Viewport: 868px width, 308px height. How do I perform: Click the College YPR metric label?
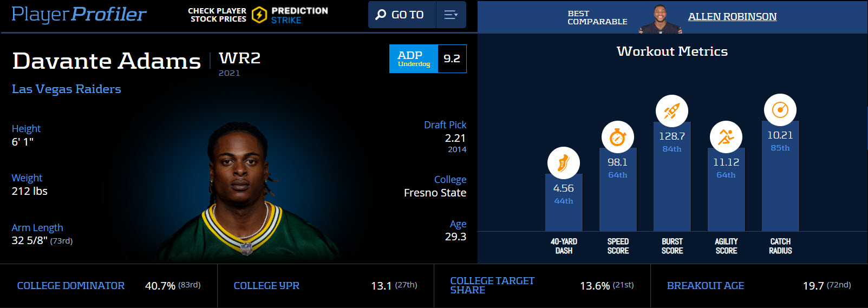point(266,286)
